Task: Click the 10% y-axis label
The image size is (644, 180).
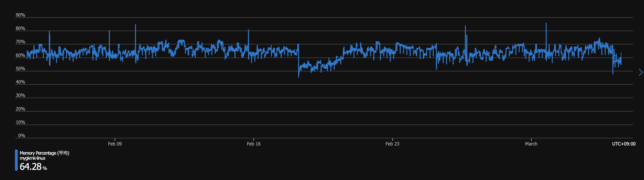Action: pos(20,122)
